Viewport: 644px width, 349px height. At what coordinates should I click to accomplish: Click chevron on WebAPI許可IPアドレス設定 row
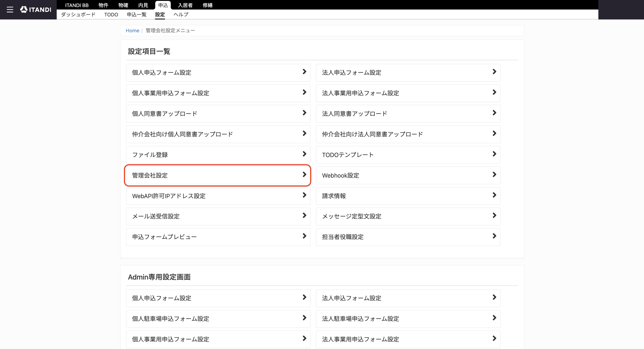304,195
